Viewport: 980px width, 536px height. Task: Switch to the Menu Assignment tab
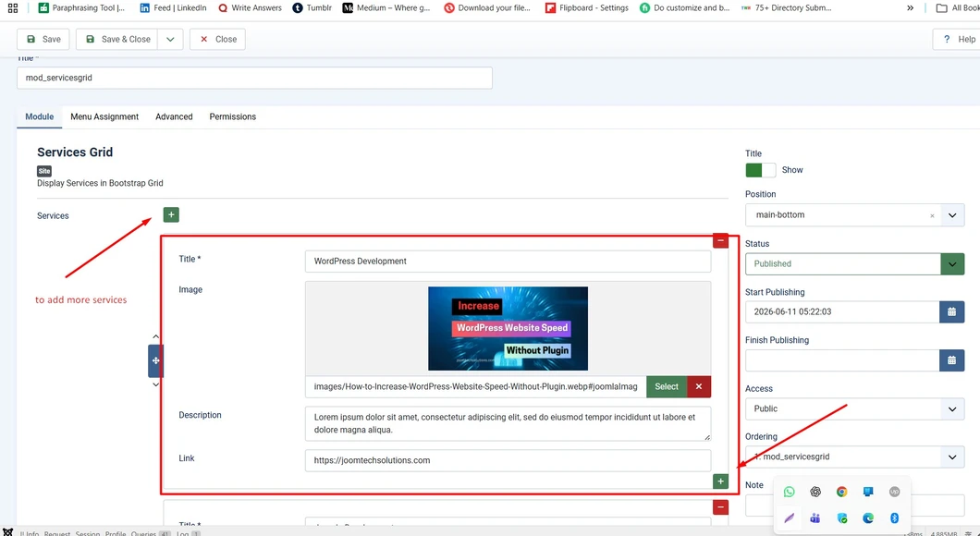[104, 116]
